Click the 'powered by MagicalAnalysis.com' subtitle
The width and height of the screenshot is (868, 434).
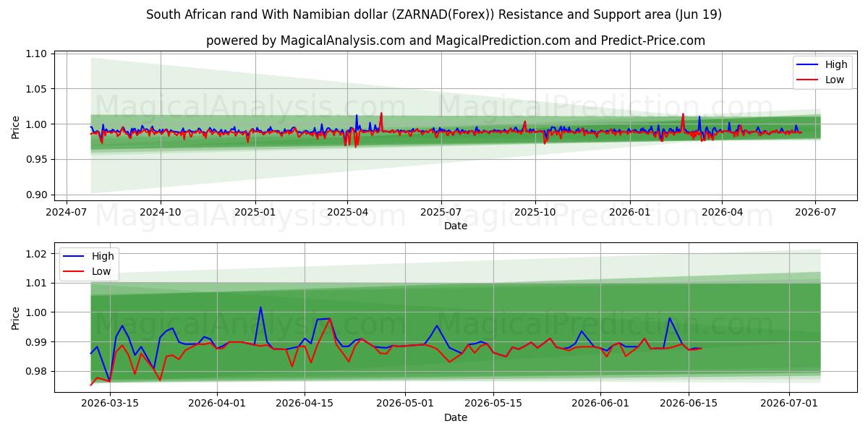click(x=456, y=41)
